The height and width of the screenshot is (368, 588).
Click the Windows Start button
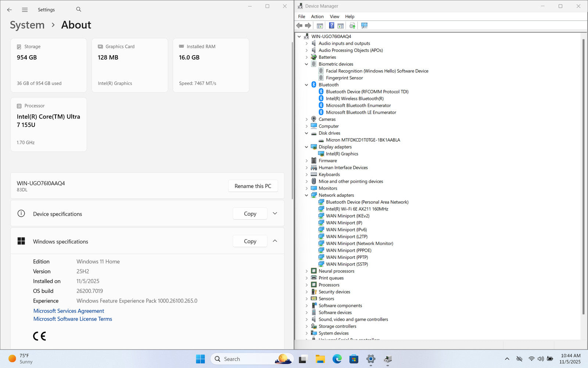coord(200,359)
